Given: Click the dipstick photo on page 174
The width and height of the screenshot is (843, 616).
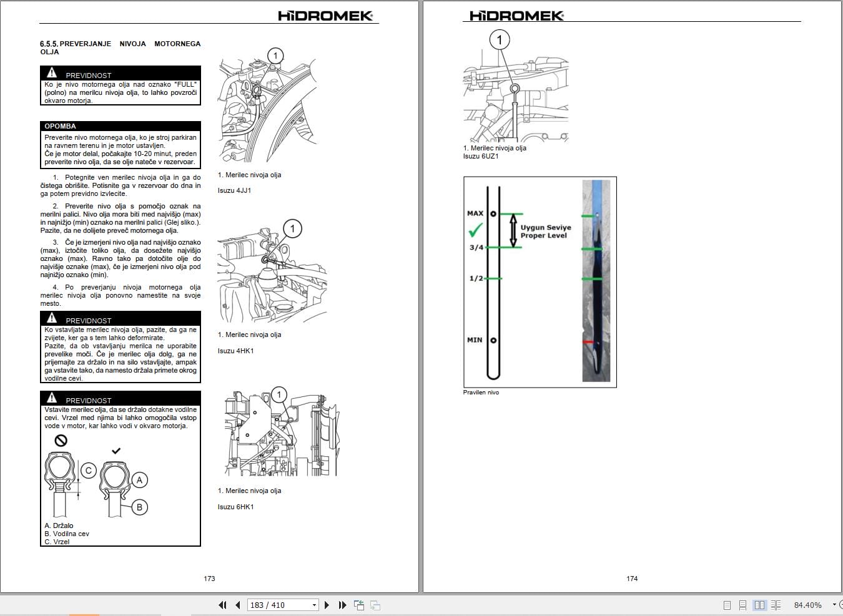Looking at the screenshot, I should (x=596, y=281).
